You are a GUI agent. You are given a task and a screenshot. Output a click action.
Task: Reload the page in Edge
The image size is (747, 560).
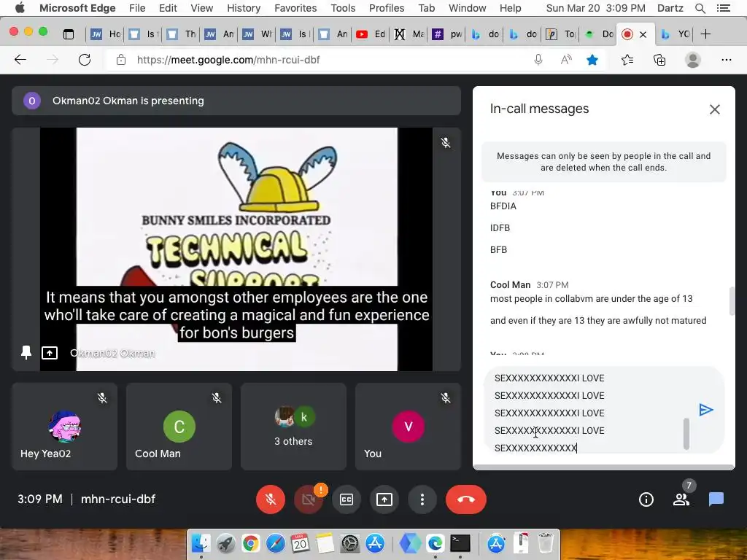click(85, 60)
